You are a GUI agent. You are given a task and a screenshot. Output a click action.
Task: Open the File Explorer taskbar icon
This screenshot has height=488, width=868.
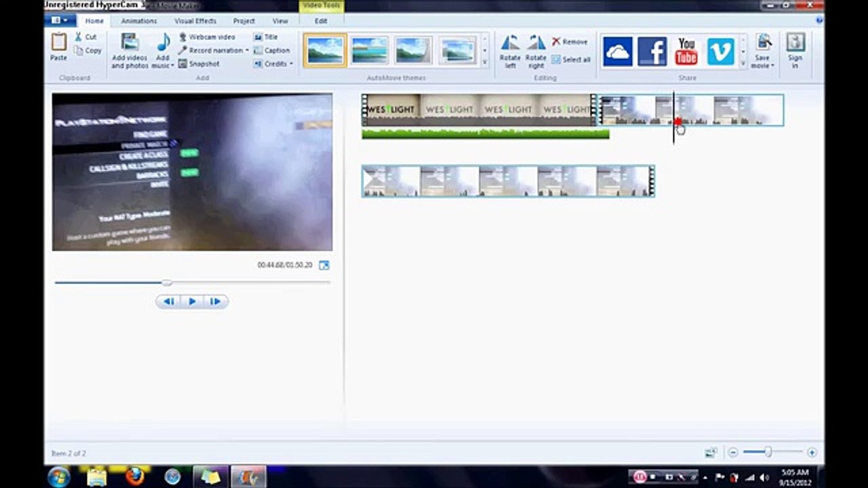point(96,477)
